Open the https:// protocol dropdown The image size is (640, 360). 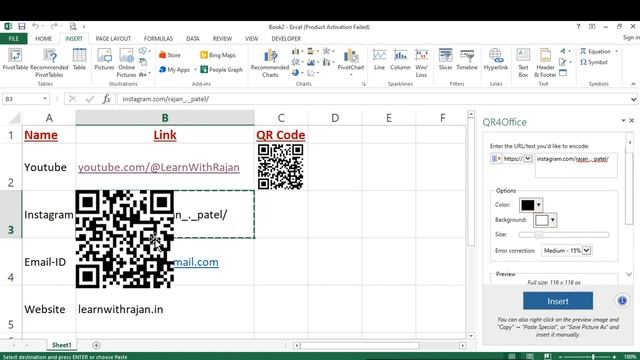point(528,158)
